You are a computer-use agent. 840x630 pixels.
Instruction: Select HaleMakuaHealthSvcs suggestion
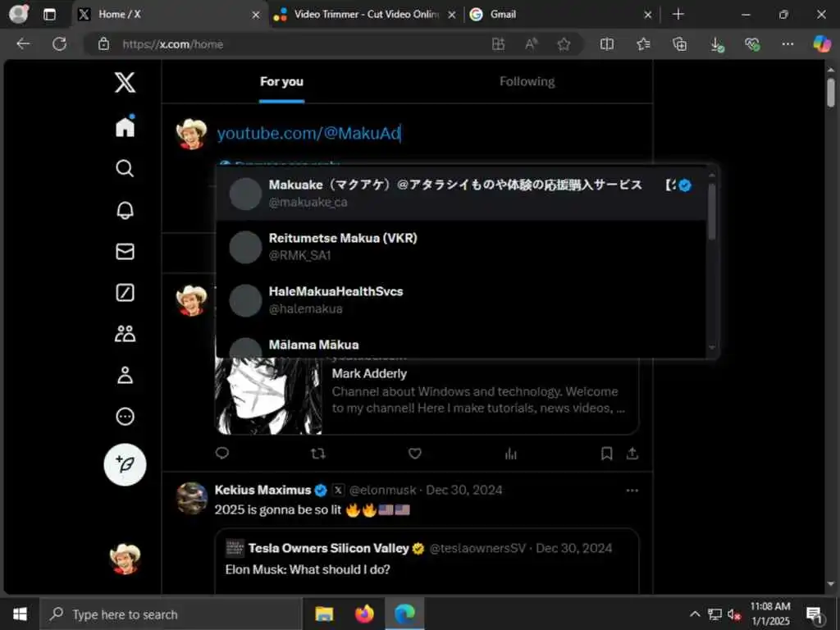pyautogui.click(x=461, y=300)
